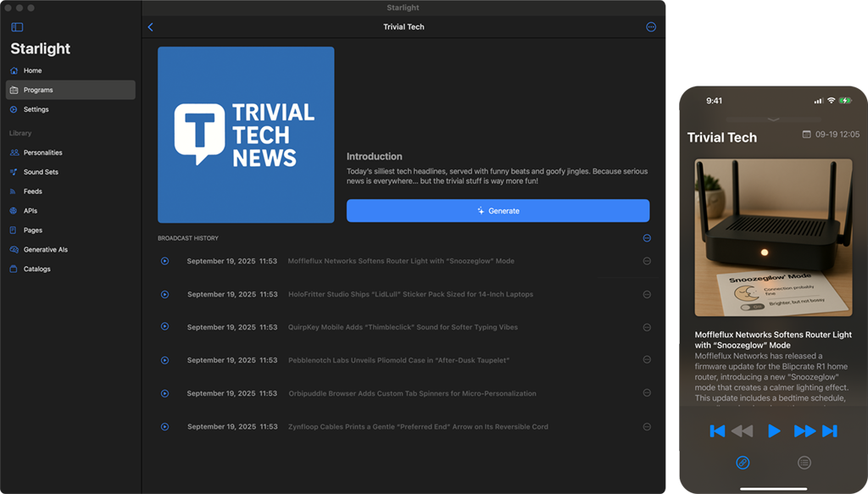Play the QuirpKey Mobile broadcast entry
The width and height of the screenshot is (868, 494).
tap(165, 327)
